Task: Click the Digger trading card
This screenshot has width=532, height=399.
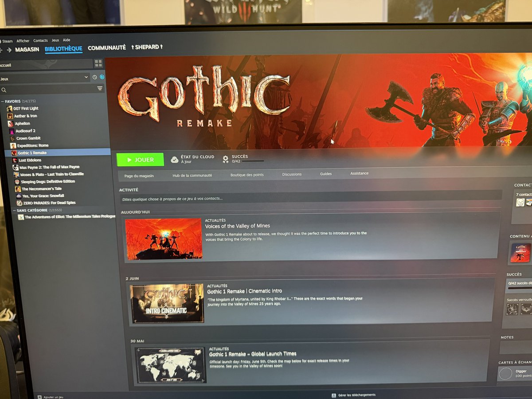Action: pos(515,374)
